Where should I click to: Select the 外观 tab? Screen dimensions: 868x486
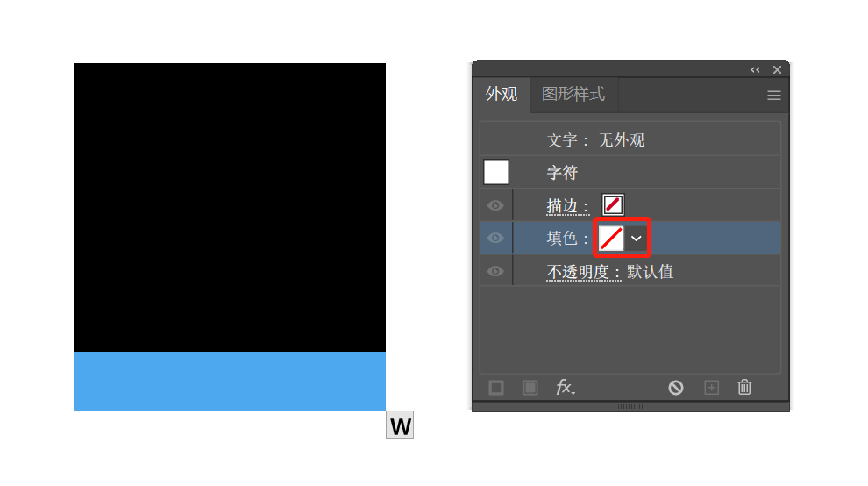coord(502,94)
